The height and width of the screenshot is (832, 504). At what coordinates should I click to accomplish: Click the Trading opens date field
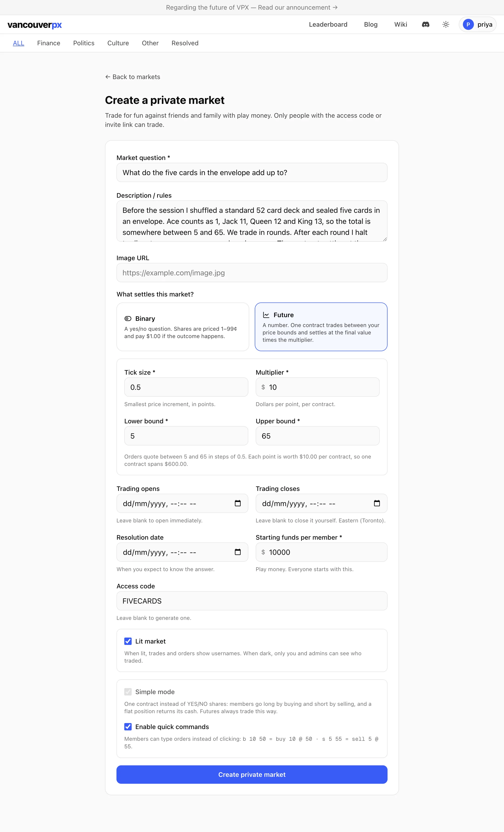(x=182, y=503)
